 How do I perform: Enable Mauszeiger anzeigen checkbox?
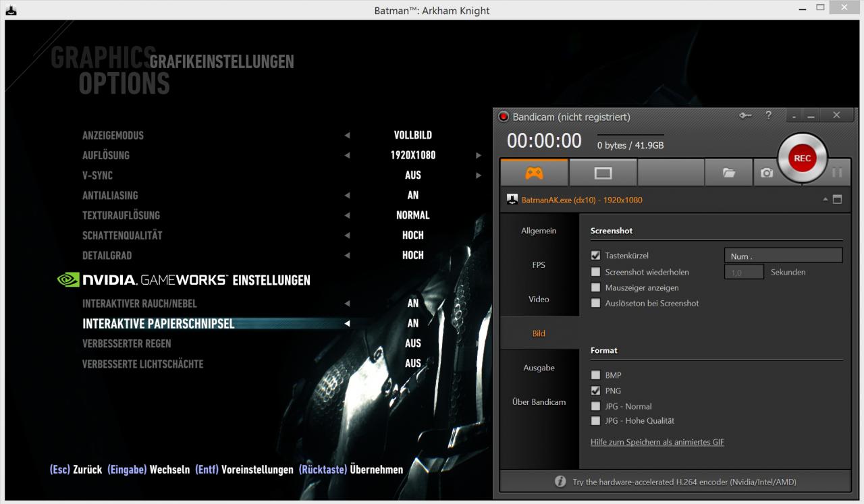pyautogui.click(x=595, y=287)
